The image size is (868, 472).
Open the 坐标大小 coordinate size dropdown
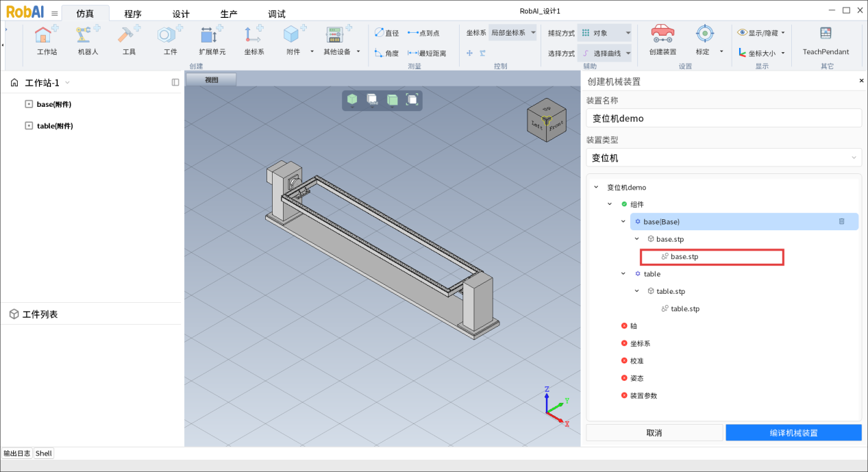(762, 53)
